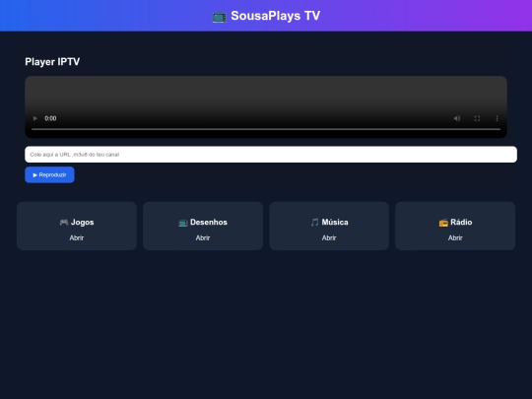Open the Rádio card link
This screenshot has height=399, width=532.
pos(455,237)
